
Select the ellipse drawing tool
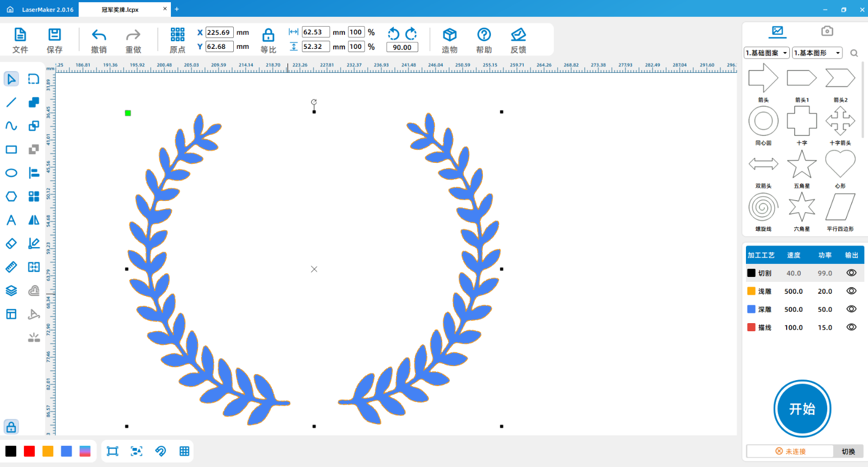[x=11, y=173]
